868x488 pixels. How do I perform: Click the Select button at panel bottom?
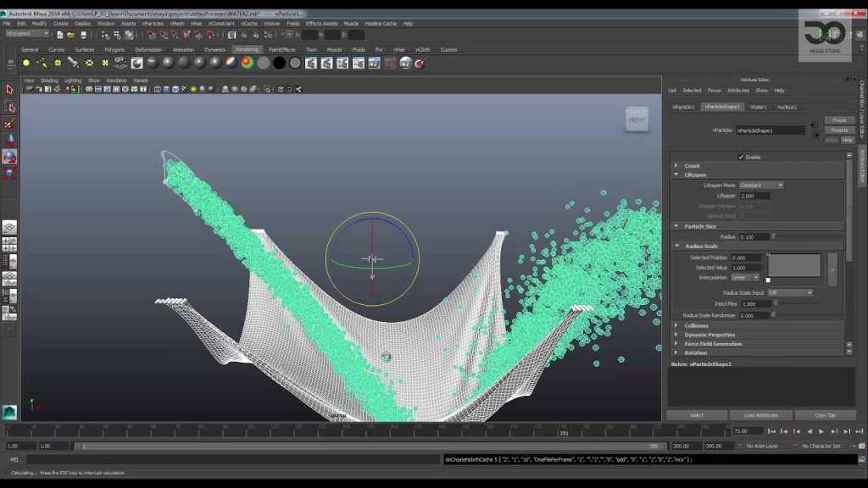point(697,415)
